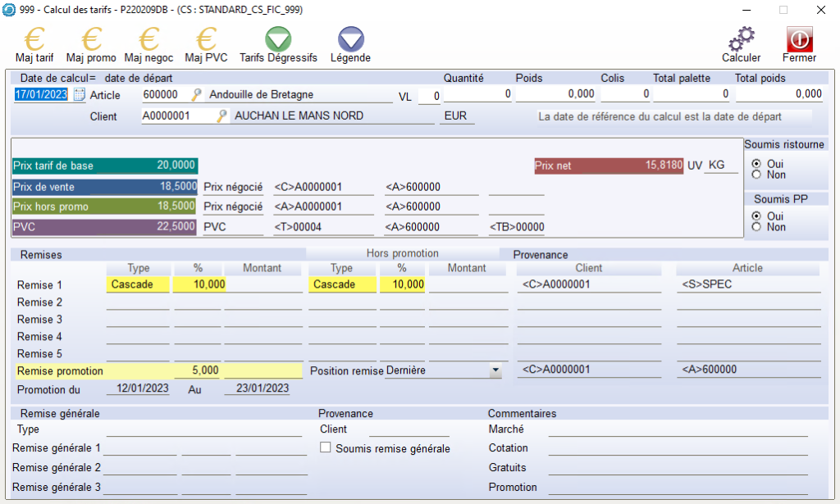Screen dimensions: 840x504
Task: Expand the Position remise dropdown
Action: (495, 370)
